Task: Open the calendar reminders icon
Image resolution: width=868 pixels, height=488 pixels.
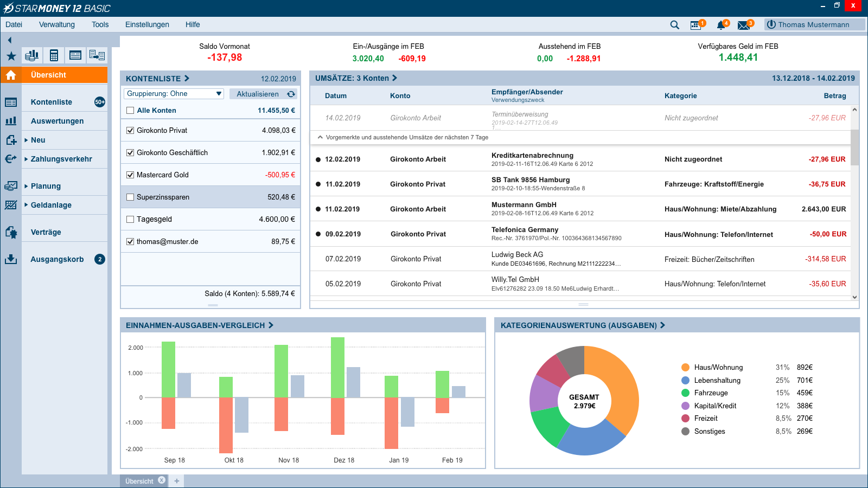Action: (696, 25)
